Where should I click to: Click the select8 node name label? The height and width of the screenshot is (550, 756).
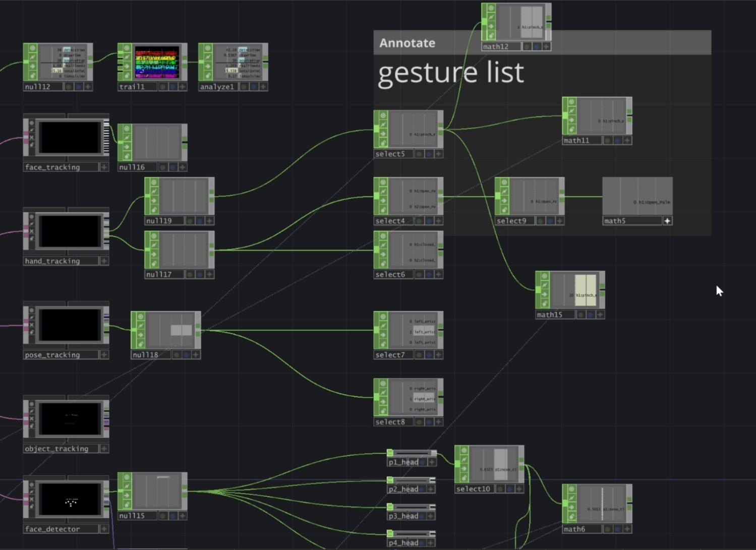pyautogui.click(x=391, y=422)
